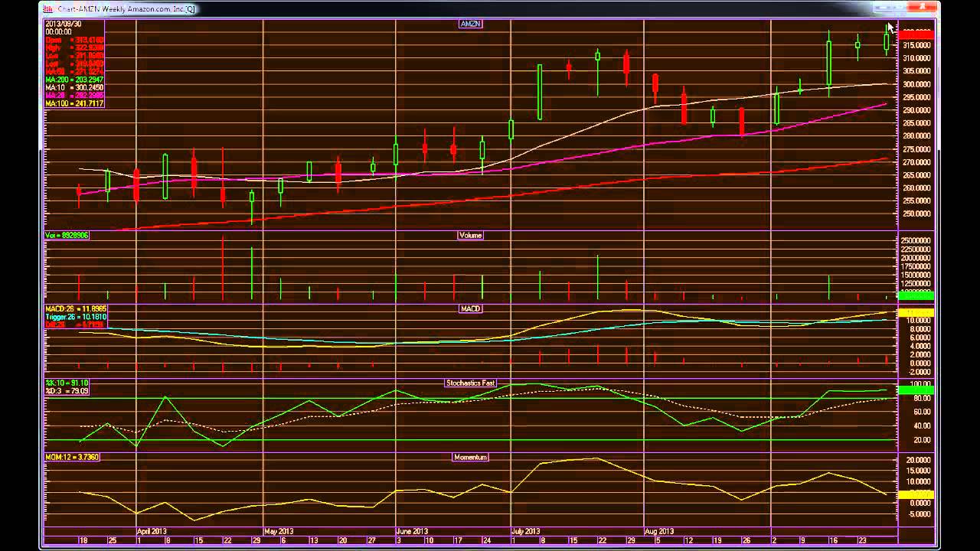Click the 300.0000 price axis label
The image size is (980, 551).
point(917,84)
